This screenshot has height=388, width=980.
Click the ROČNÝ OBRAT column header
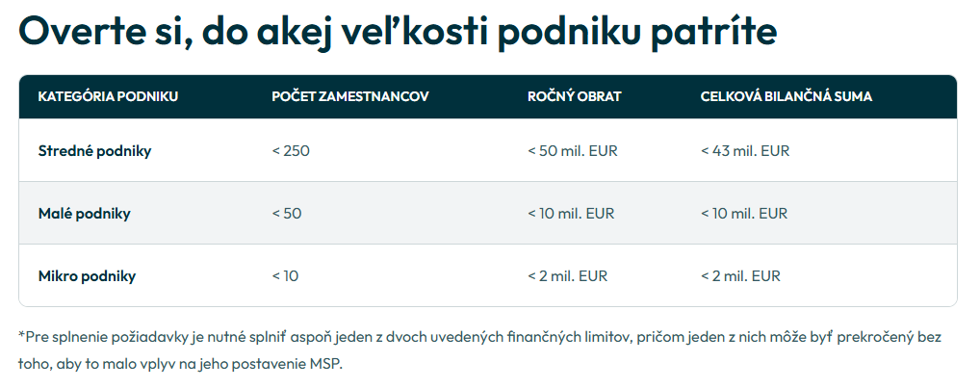575,97
